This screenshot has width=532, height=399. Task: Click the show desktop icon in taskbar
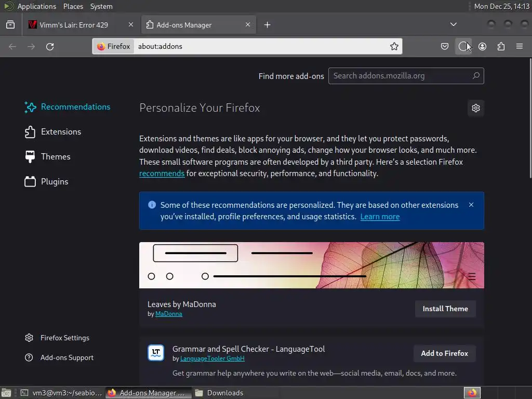(6, 393)
